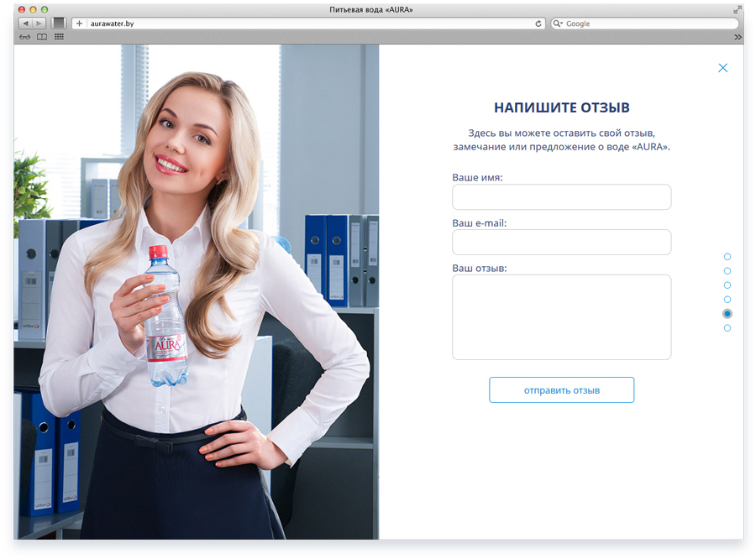Click the "Ваш e-mail:" label
The image size is (756, 559).
480,223
